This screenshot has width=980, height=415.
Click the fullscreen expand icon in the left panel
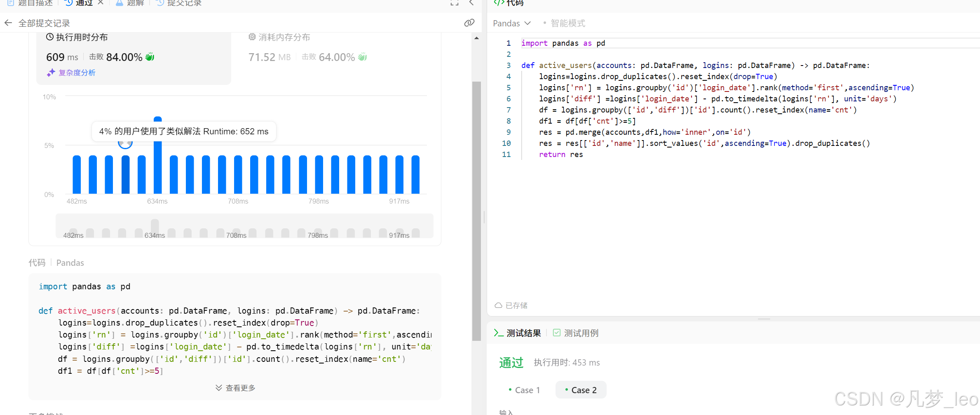tap(454, 3)
